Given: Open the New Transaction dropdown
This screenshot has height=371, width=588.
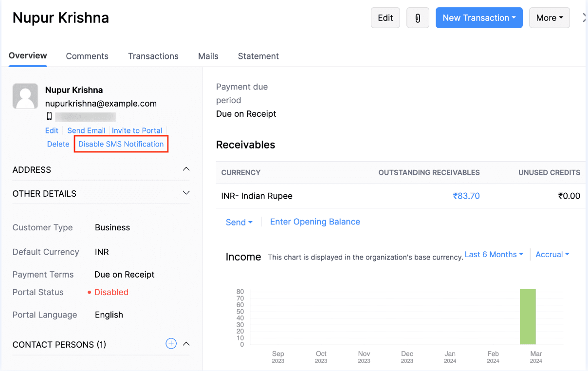Looking at the screenshot, I should (478, 18).
